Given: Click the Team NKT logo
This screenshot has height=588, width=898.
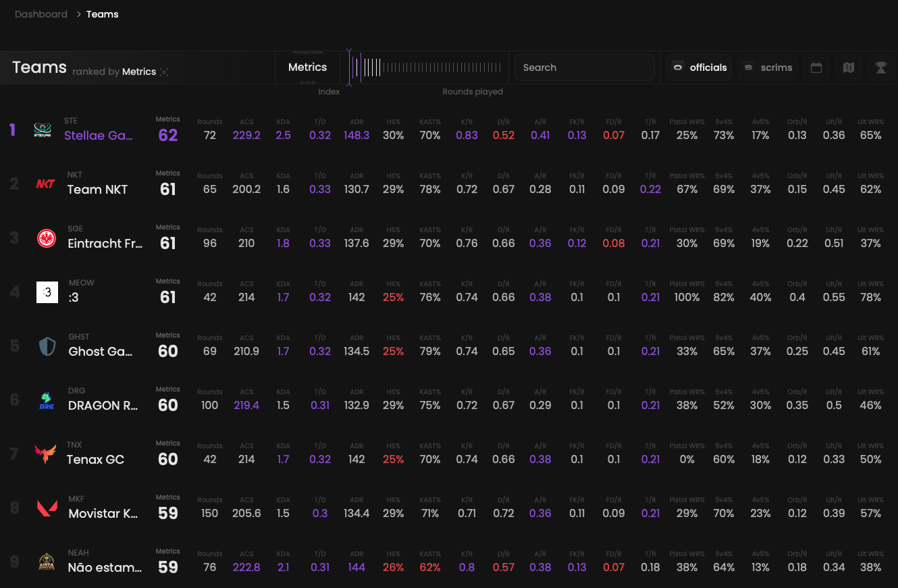Looking at the screenshot, I should pyautogui.click(x=45, y=184).
